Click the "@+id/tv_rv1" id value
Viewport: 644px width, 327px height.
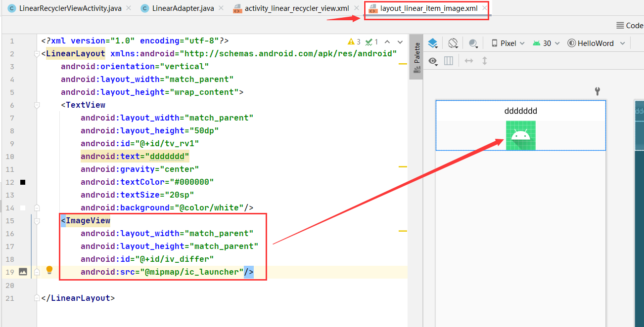(x=167, y=144)
